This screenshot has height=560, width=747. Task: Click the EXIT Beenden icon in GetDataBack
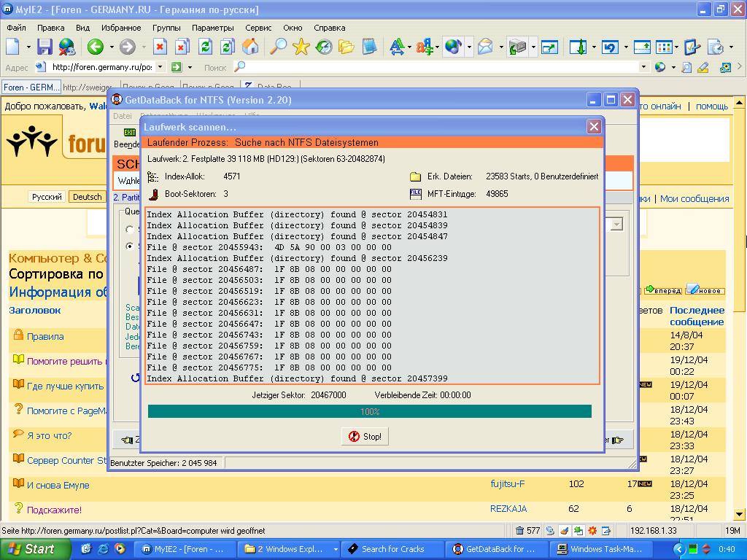[x=129, y=133]
